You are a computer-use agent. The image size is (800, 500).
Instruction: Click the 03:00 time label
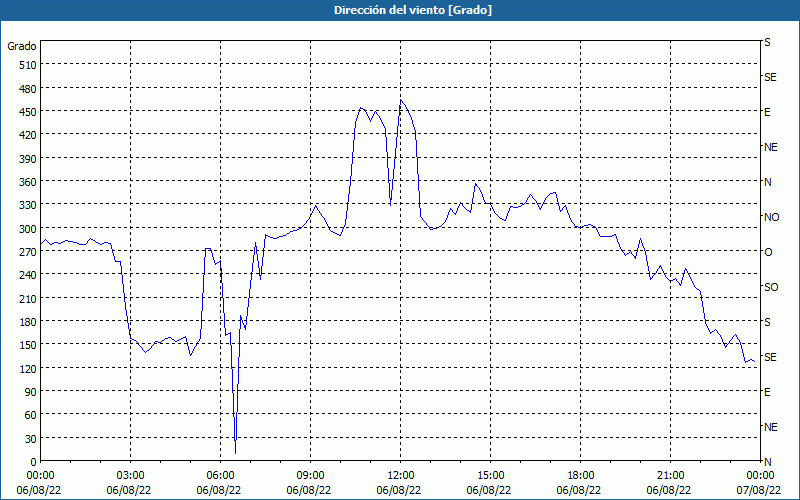130,476
